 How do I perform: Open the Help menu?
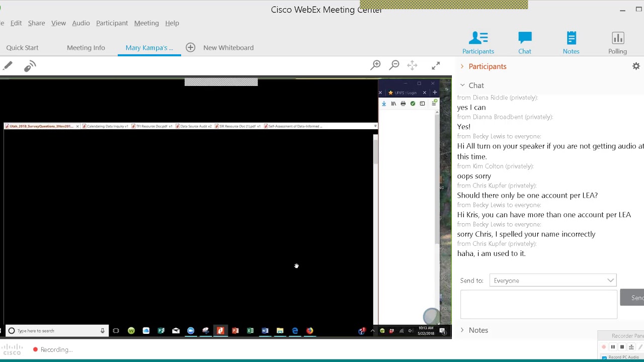(x=172, y=23)
